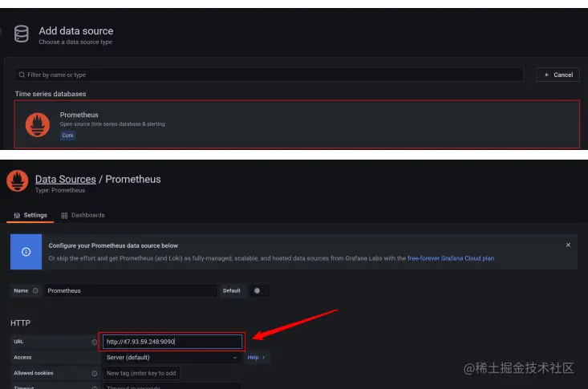Click the Allowed cookies New tag field
Screen dimensions: 588x389
141,373
